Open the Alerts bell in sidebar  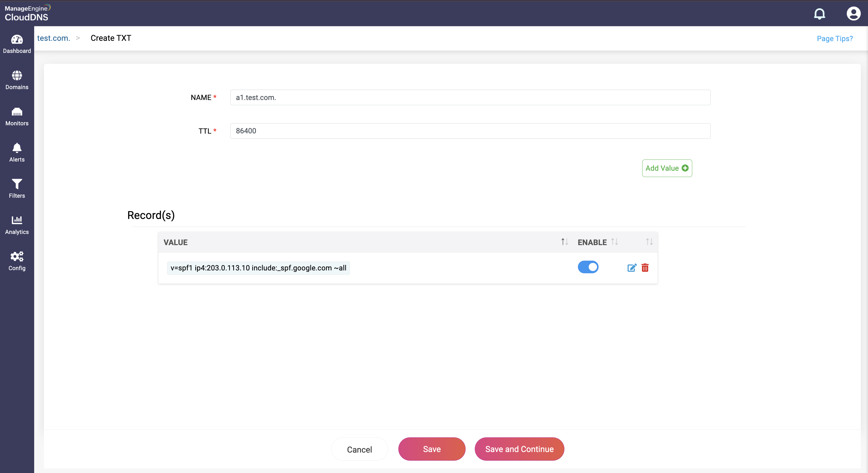[x=17, y=152]
